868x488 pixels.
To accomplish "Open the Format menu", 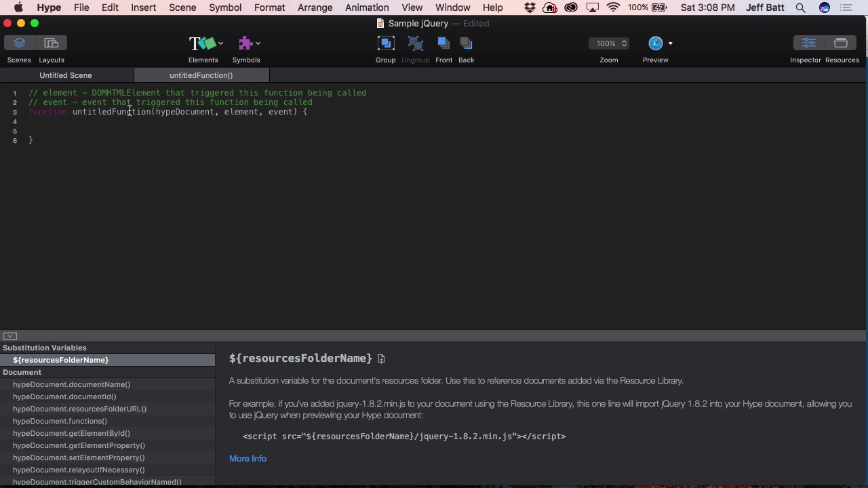I will click(x=269, y=7).
